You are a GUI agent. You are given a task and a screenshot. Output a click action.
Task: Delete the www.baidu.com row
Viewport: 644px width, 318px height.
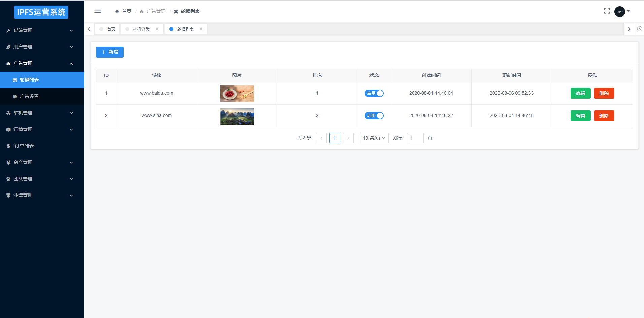(x=604, y=93)
